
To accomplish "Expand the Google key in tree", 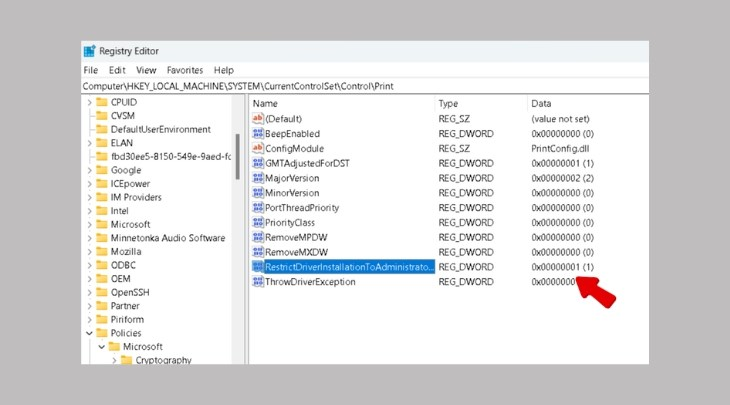I will click(89, 170).
